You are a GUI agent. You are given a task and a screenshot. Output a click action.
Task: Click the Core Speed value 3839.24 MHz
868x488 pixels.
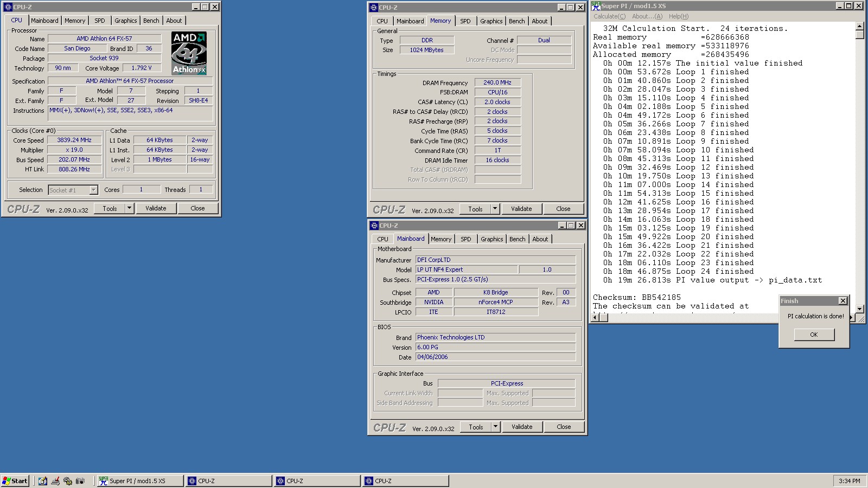tap(74, 140)
